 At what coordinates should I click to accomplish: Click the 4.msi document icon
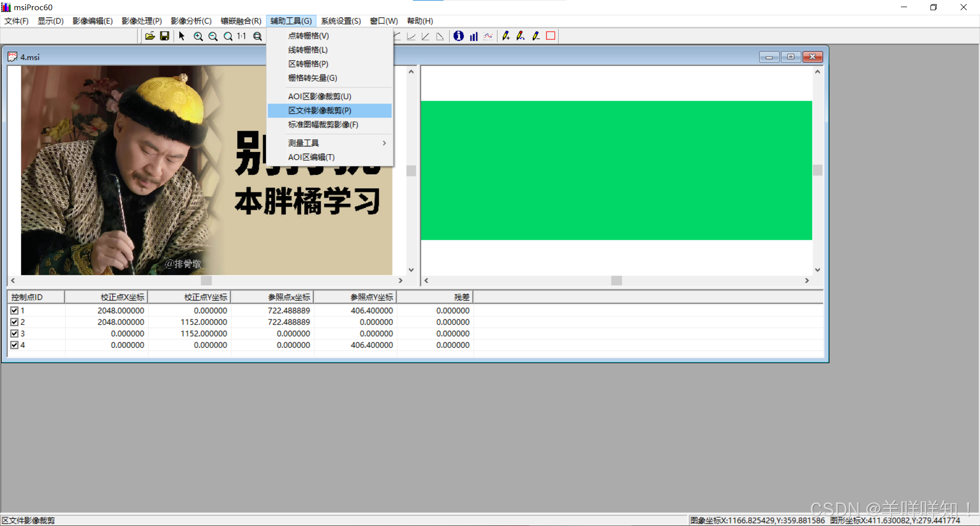[12, 57]
